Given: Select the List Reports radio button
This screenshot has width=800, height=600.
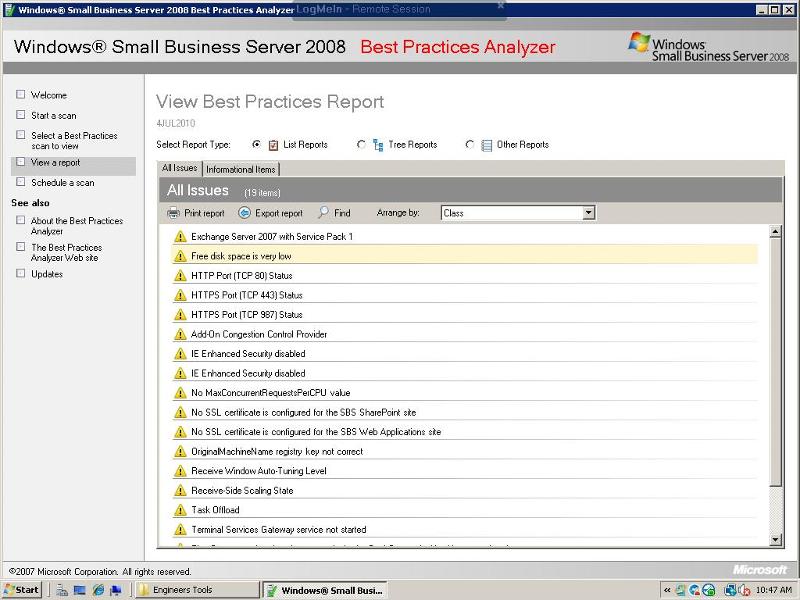Looking at the screenshot, I should pyautogui.click(x=257, y=144).
